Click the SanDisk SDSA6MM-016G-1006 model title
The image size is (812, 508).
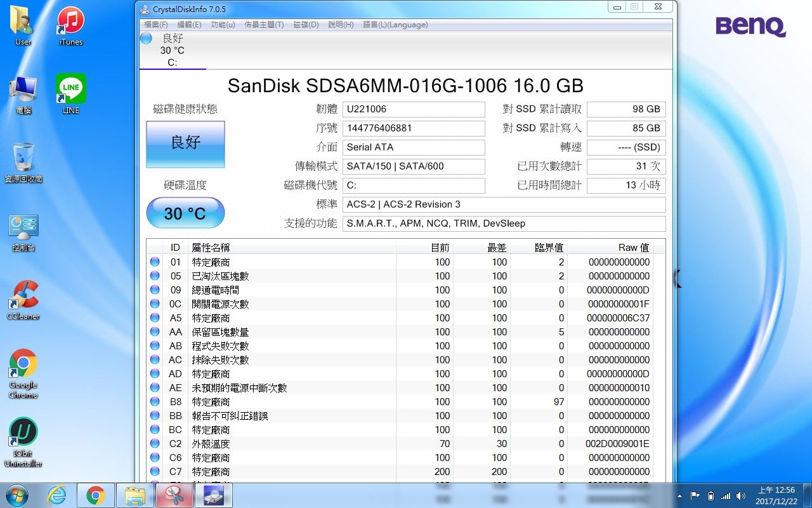click(x=405, y=86)
